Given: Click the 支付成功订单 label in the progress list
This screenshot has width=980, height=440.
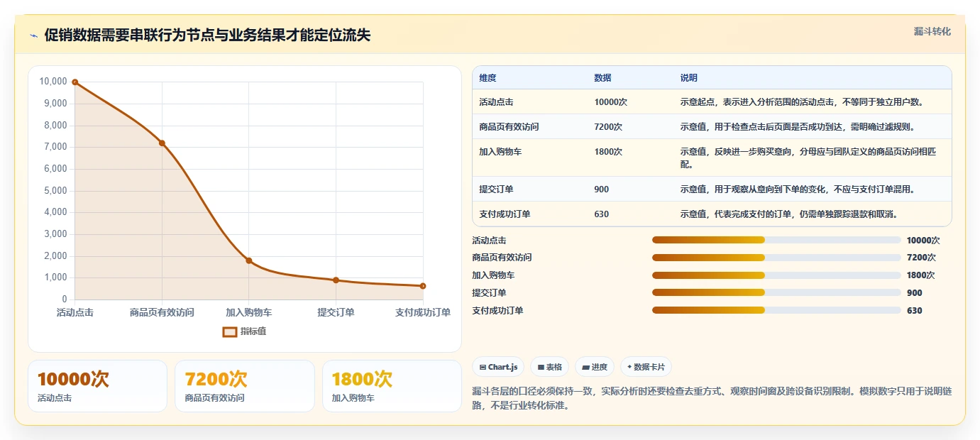Looking at the screenshot, I should [x=497, y=311].
